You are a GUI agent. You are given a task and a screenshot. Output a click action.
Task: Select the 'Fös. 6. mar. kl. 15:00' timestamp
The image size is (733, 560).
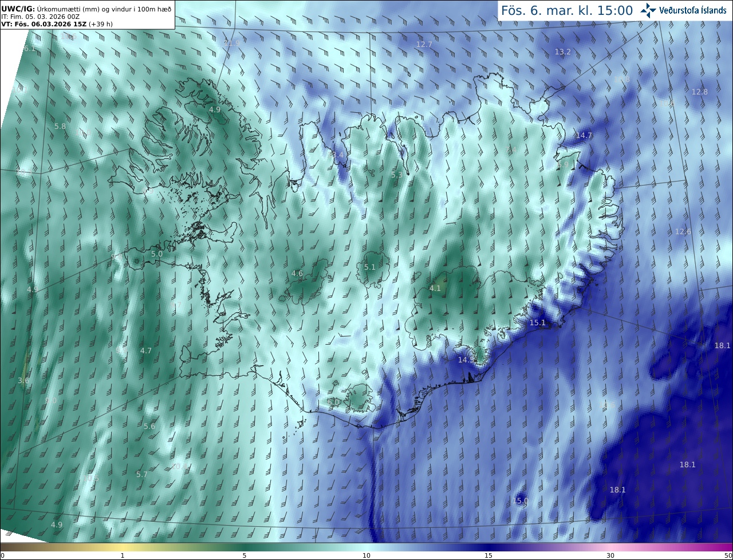567,10
